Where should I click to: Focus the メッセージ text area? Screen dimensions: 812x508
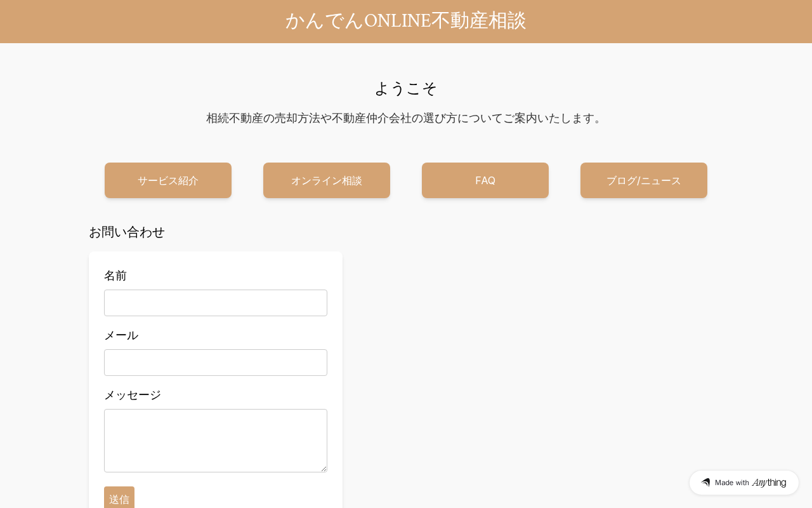coord(216,440)
